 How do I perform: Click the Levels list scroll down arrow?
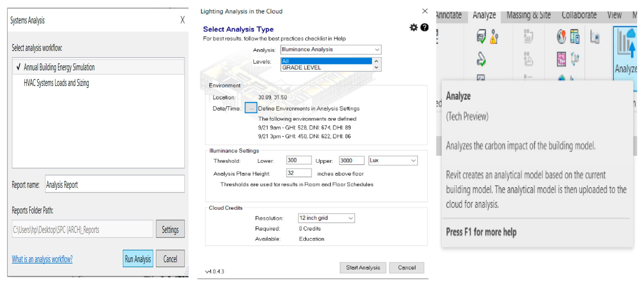(376, 68)
